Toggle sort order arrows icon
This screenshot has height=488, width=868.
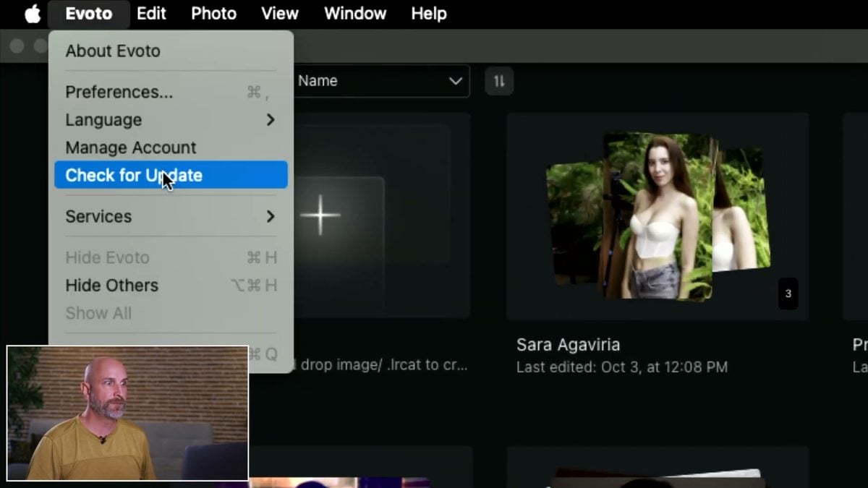[499, 81]
